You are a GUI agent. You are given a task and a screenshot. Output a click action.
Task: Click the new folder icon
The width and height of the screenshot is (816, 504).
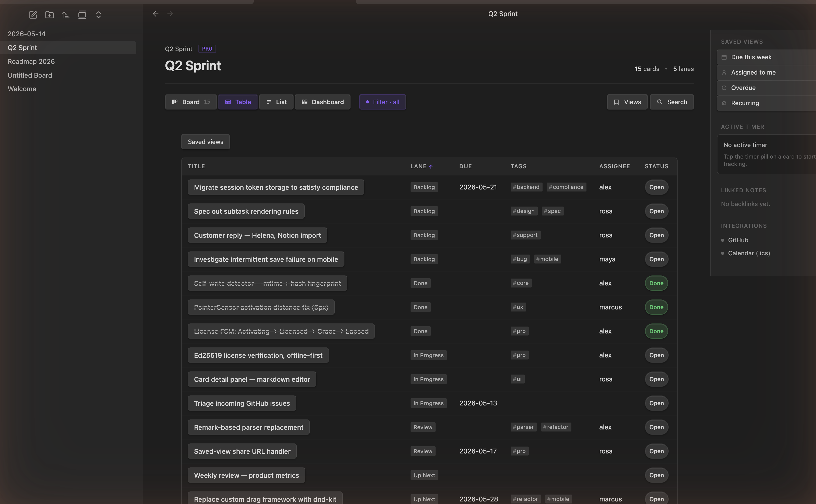point(49,15)
